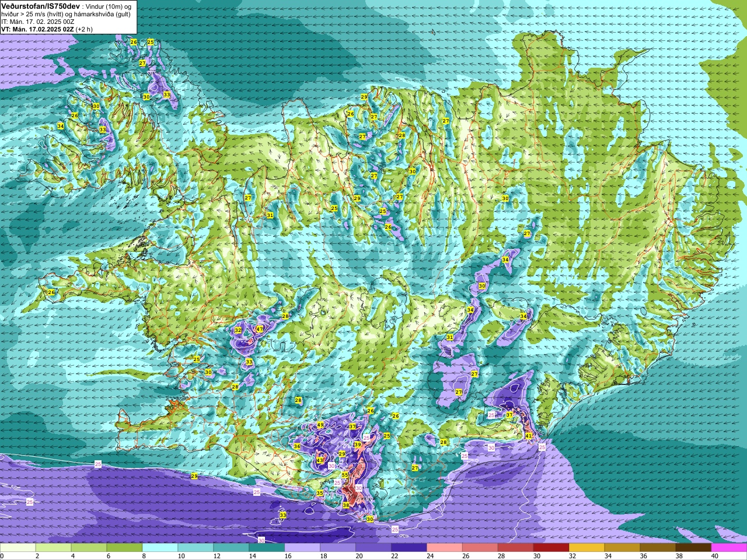Click the dark violet swatch for 22–24 m/s
747x560 pixels.
(410, 548)
